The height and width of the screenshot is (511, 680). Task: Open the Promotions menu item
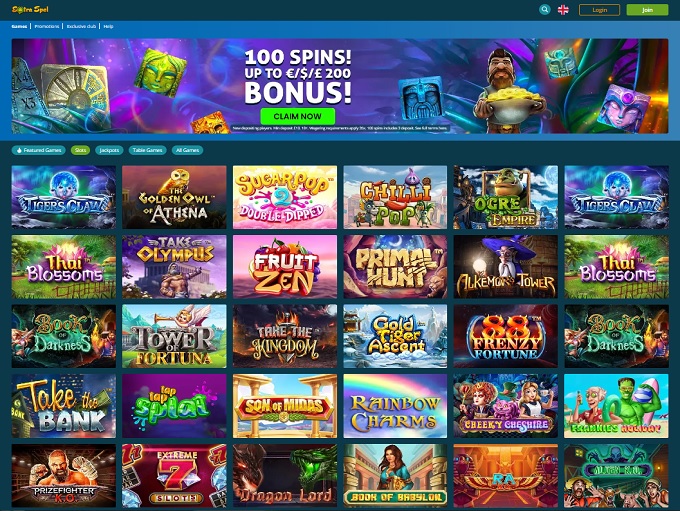click(47, 26)
